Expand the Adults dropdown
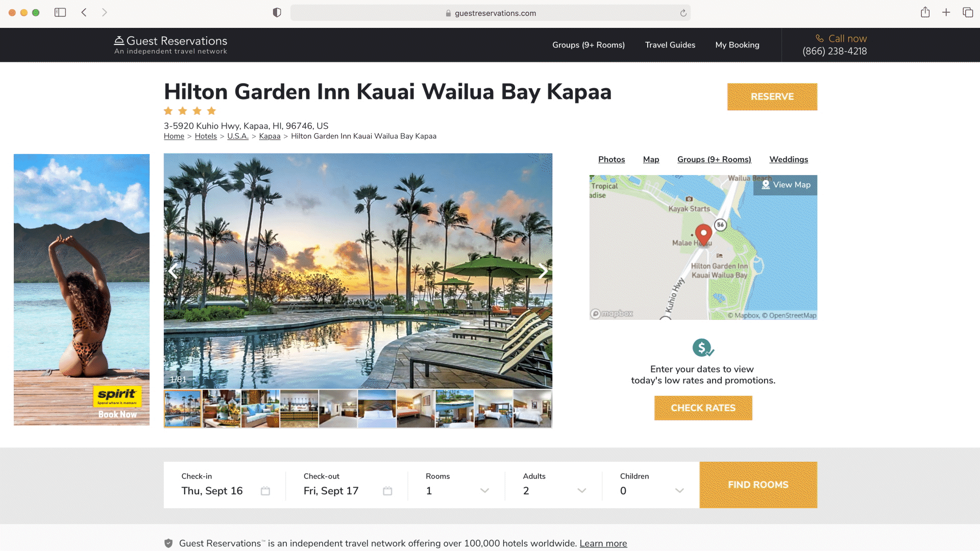Image resolution: width=980 pixels, height=551 pixels. [x=554, y=485]
